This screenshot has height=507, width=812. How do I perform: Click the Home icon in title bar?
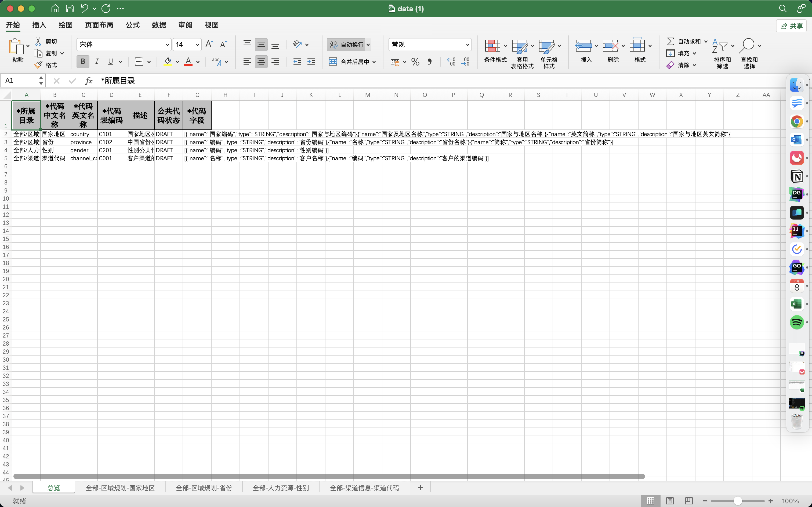click(55, 8)
